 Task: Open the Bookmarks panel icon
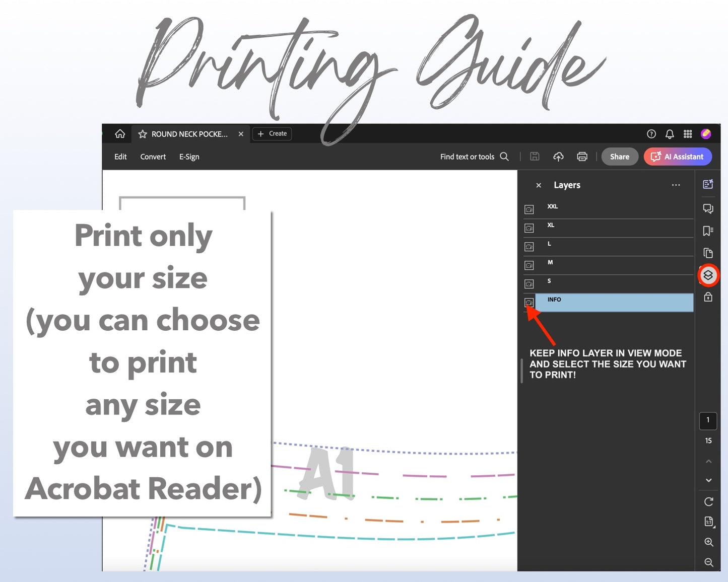(708, 231)
